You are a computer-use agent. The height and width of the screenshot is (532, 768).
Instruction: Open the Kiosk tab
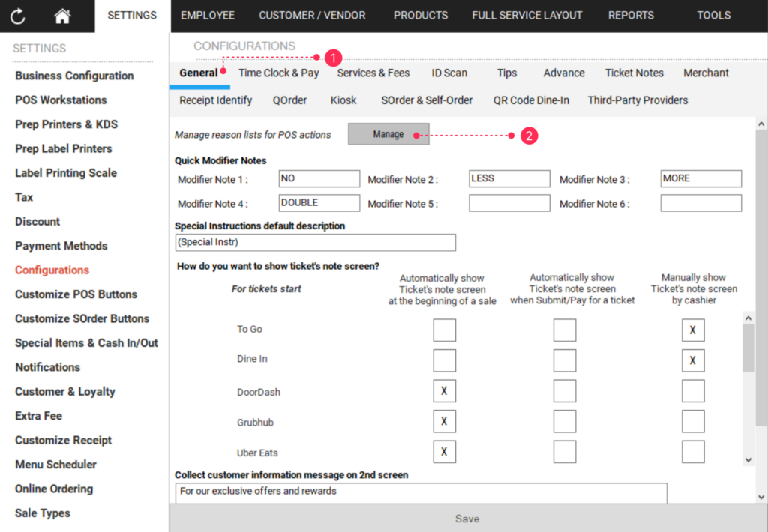point(343,100)
